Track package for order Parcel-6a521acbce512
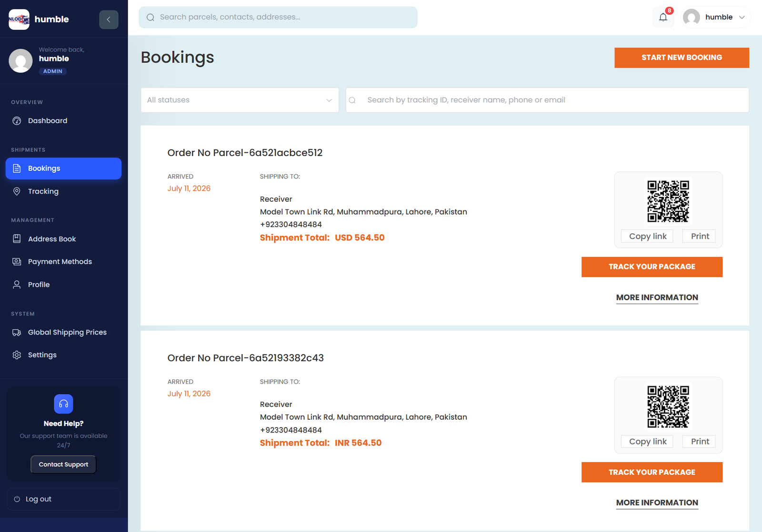The height and width of the screenshot is (532, 762). (x=652, y=267)
